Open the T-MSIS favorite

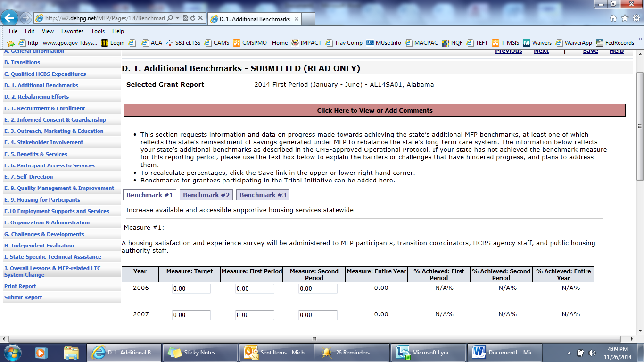505,43
